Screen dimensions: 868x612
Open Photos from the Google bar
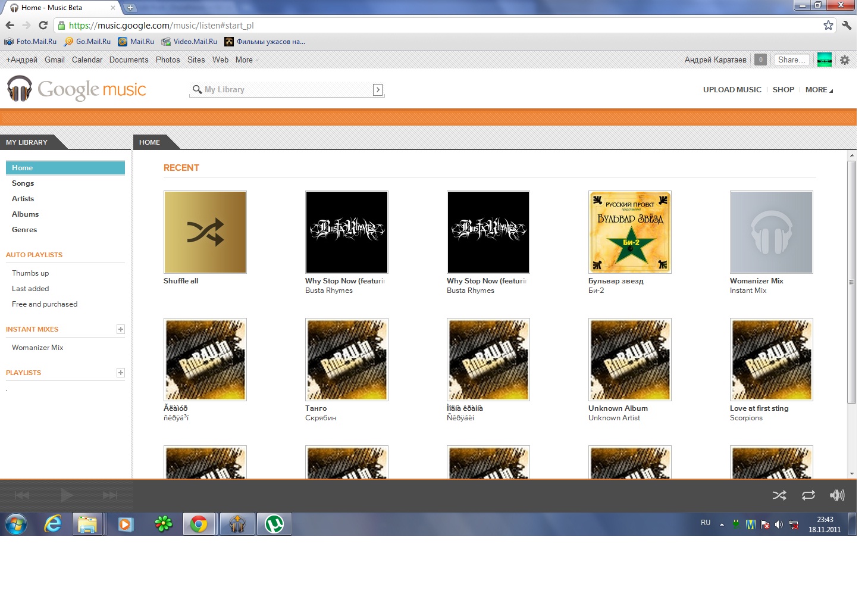(168, 60)
